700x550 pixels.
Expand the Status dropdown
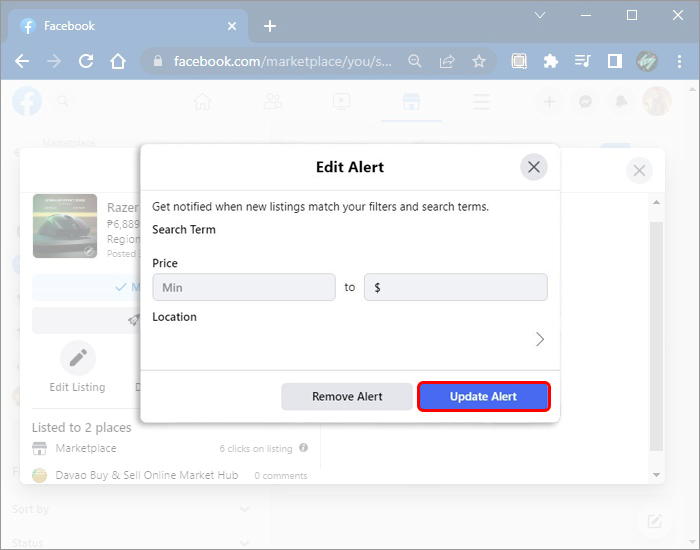[x=131, y=543]
